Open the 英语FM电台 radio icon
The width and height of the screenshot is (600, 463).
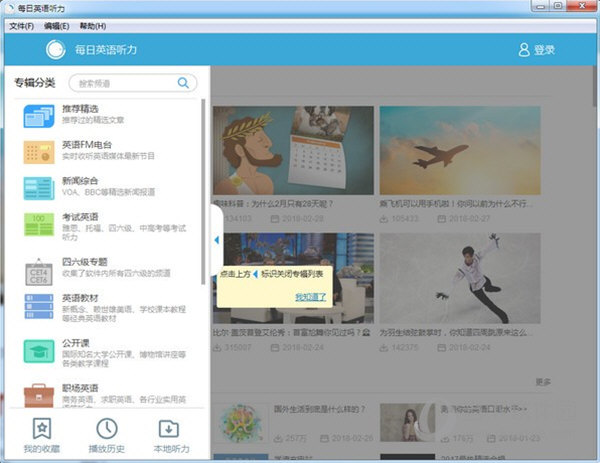tap(37, 151)
